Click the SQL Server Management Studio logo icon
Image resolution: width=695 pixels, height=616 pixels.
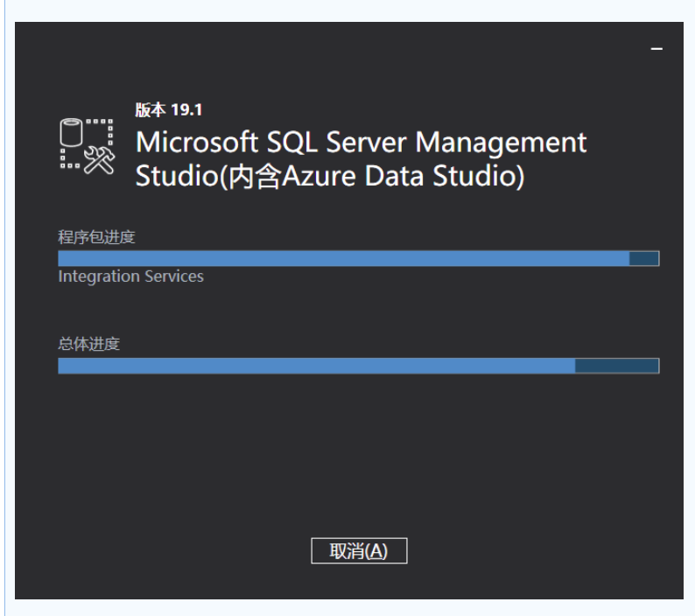88,146
